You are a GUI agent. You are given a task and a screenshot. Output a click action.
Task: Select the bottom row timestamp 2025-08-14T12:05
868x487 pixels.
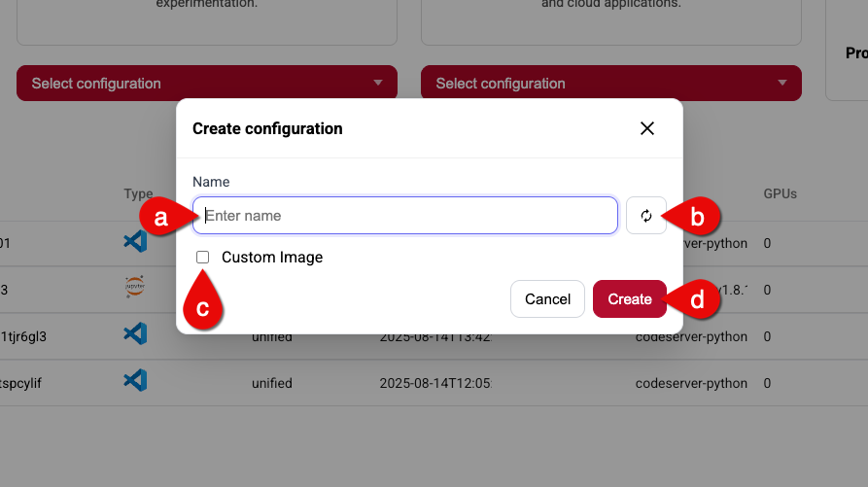pos(434,383)
